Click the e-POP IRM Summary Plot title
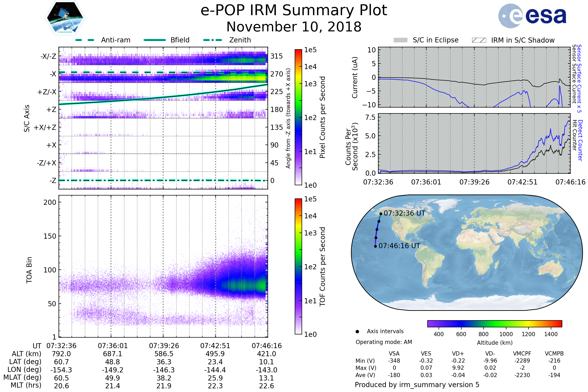Image resolution: width=588 pixels, height=392 pixels. 294,11
